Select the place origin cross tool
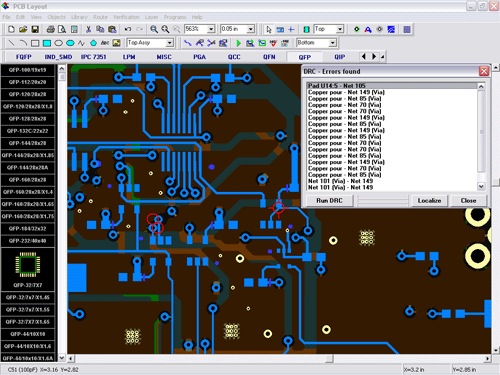 pos(291,30)
